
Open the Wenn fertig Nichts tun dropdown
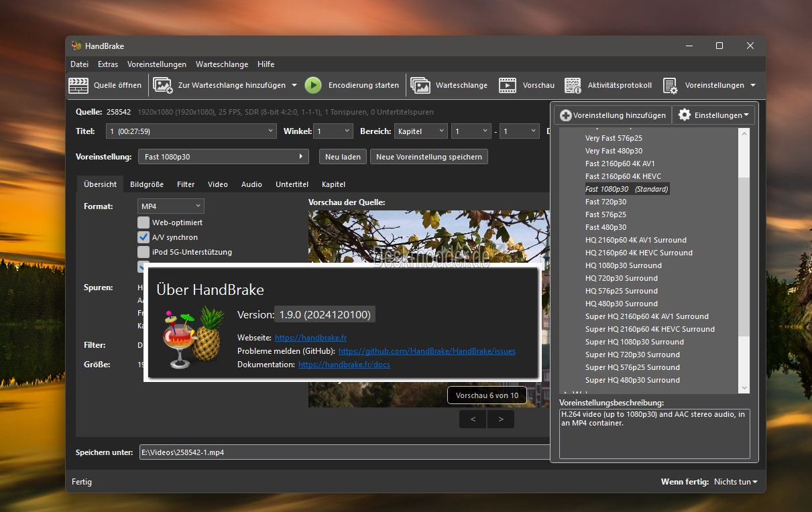tap(736, 482)
